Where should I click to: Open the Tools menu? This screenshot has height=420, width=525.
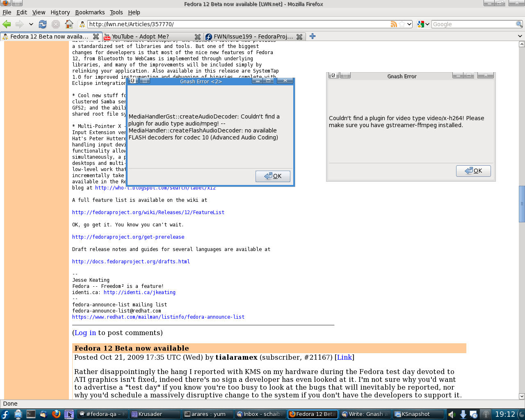pyautogui.click(x=116, y=12)
